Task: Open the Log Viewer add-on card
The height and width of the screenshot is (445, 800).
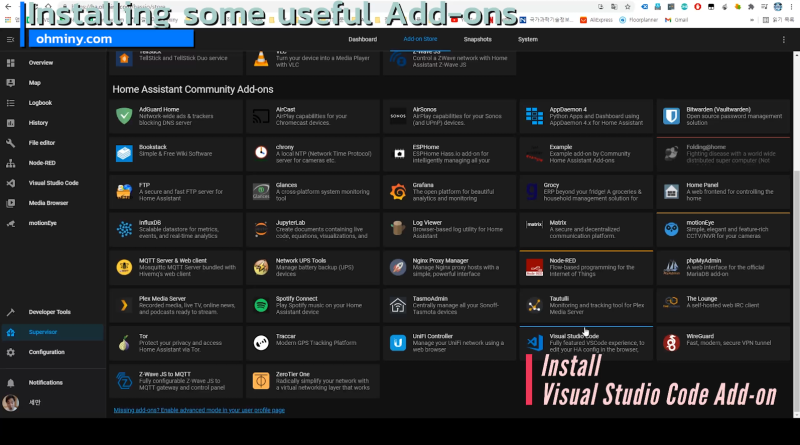Action: (x=449, y=230)
